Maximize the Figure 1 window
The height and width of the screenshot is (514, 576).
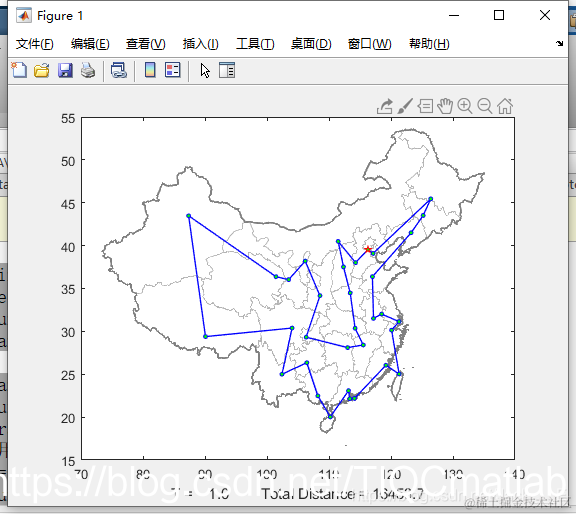point(499,15)
